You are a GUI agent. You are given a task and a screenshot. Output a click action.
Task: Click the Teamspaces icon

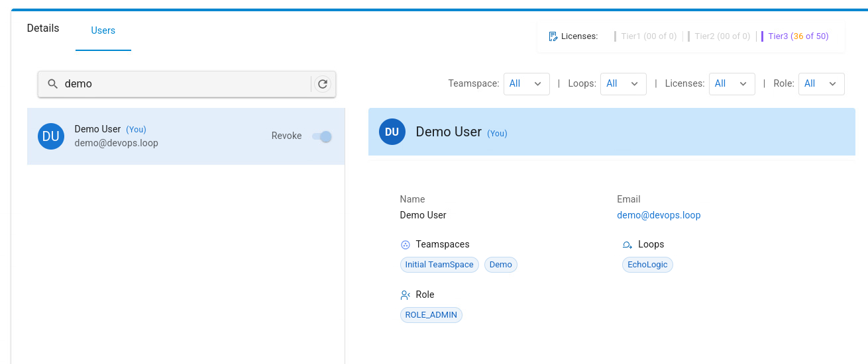(406, 245)
